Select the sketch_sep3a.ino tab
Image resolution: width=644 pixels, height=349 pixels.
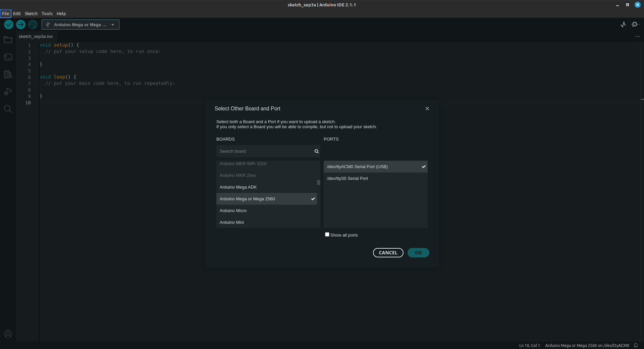[36, 36]
